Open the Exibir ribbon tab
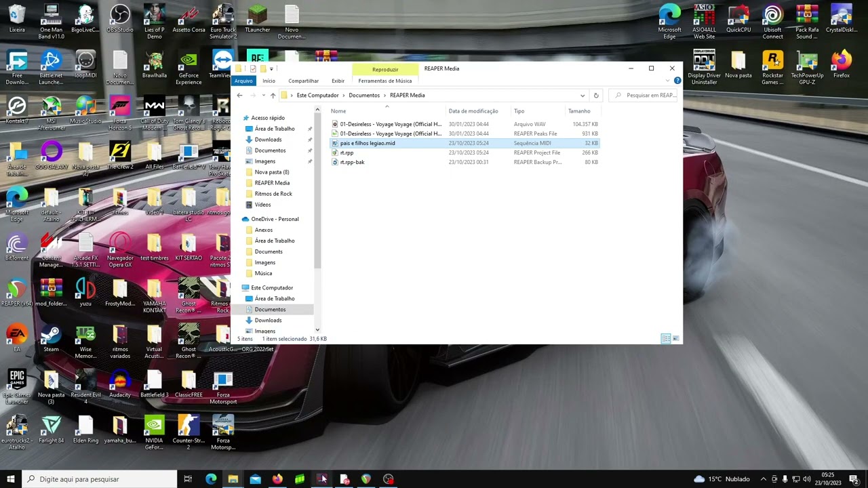This screenshot has width=868, height=488. [x=338, y=81]
